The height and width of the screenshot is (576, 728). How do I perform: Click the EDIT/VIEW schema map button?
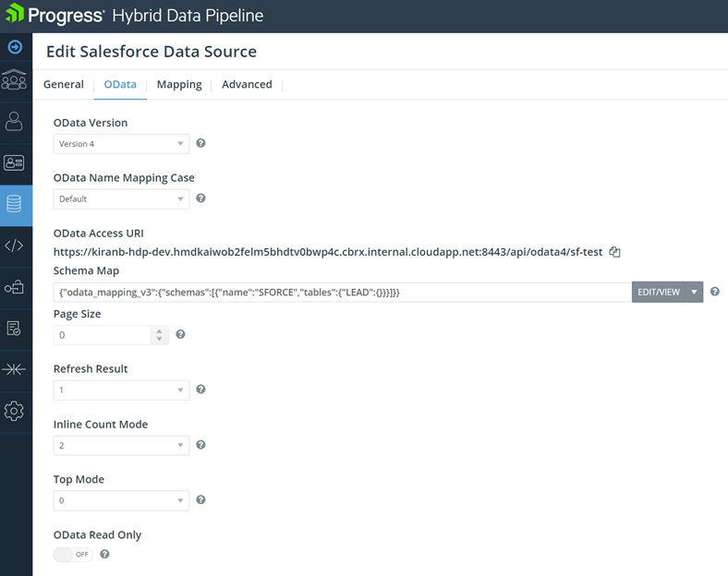(x=659, y=293)
